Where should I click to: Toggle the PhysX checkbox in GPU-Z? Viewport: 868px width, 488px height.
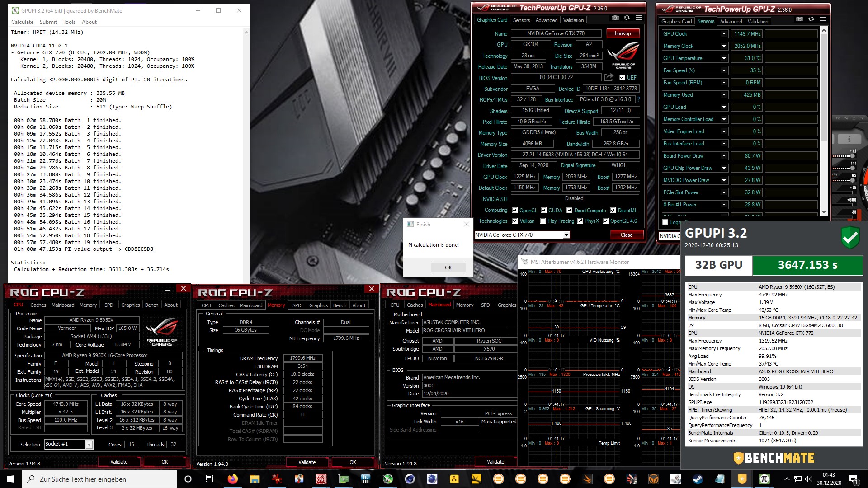[x=580, y=221]
